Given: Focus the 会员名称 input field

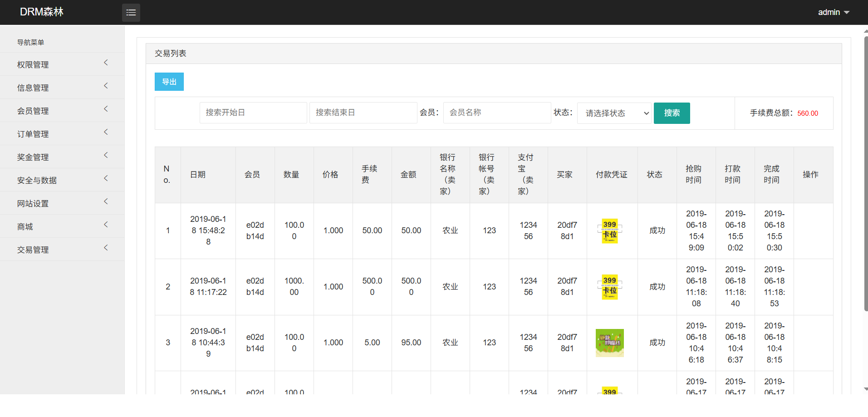Looking at the screenshot, I should click(x=497, y=113).
